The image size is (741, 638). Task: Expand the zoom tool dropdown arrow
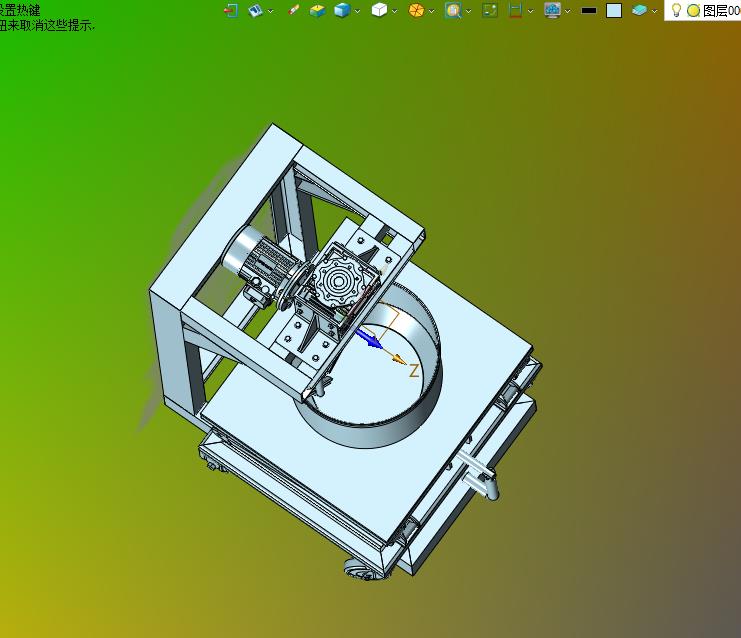click(x=468, y=11)
